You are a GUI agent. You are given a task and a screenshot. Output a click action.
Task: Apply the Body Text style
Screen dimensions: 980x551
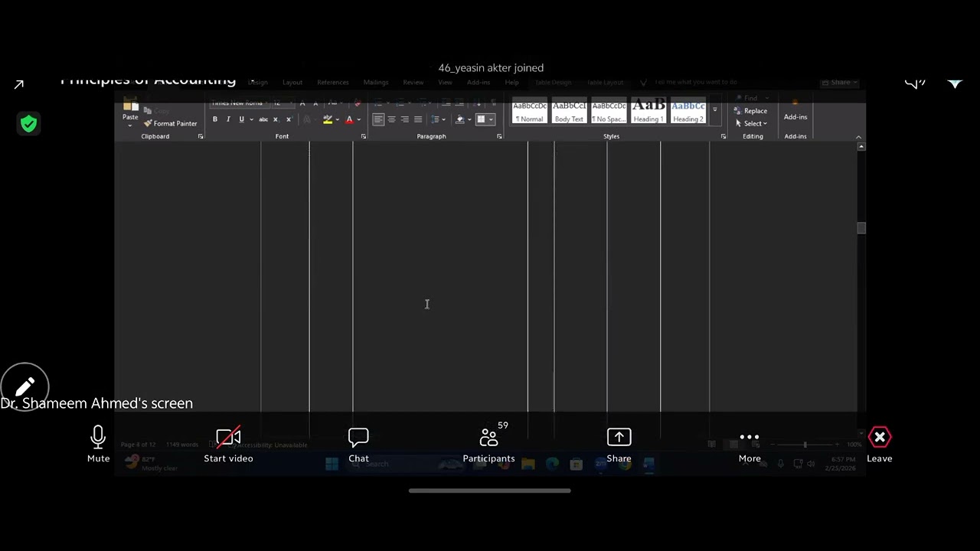click(569, 112)
